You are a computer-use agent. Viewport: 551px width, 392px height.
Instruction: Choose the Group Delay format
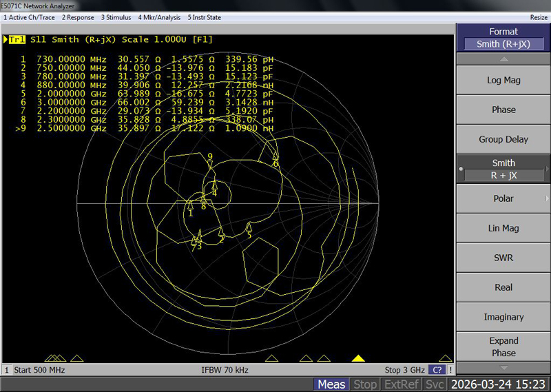pyautogui.click(x=503, y=139)
